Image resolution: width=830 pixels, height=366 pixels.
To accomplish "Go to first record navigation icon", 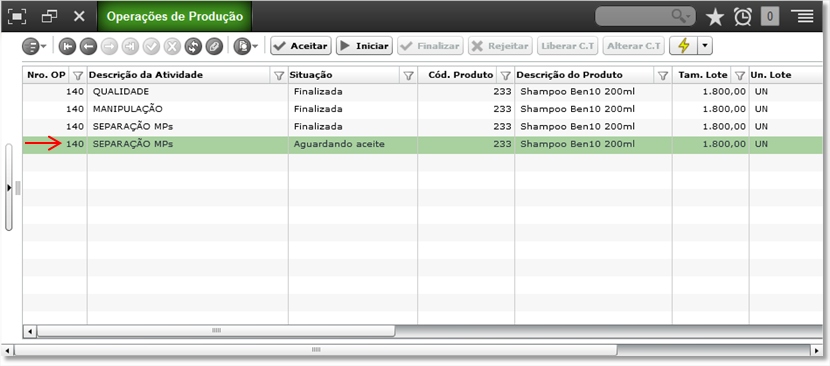I will coord(67,47).
